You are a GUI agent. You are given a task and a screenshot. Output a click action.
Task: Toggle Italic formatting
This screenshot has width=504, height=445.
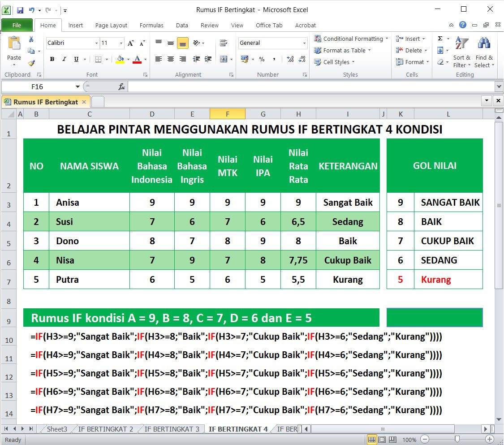point(64,59)
